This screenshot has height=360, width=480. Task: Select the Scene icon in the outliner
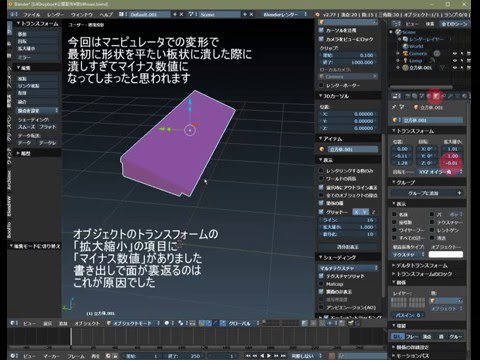tap(398, 32)
